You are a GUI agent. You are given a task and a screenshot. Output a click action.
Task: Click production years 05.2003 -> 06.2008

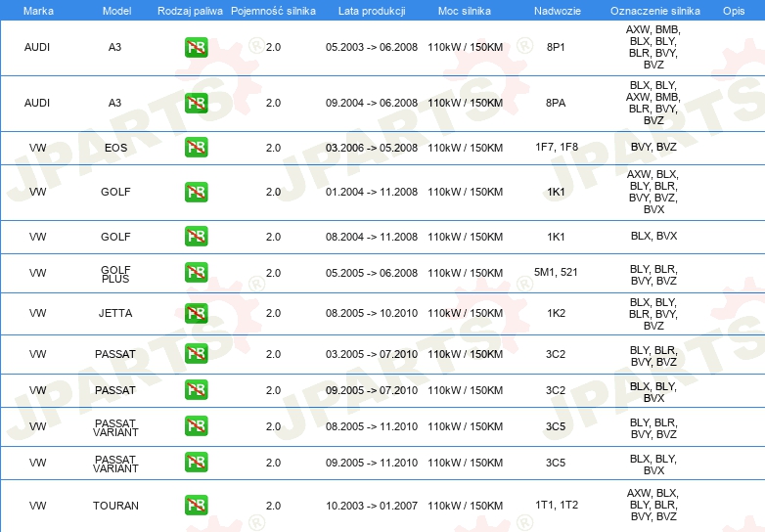pos(372,47)
